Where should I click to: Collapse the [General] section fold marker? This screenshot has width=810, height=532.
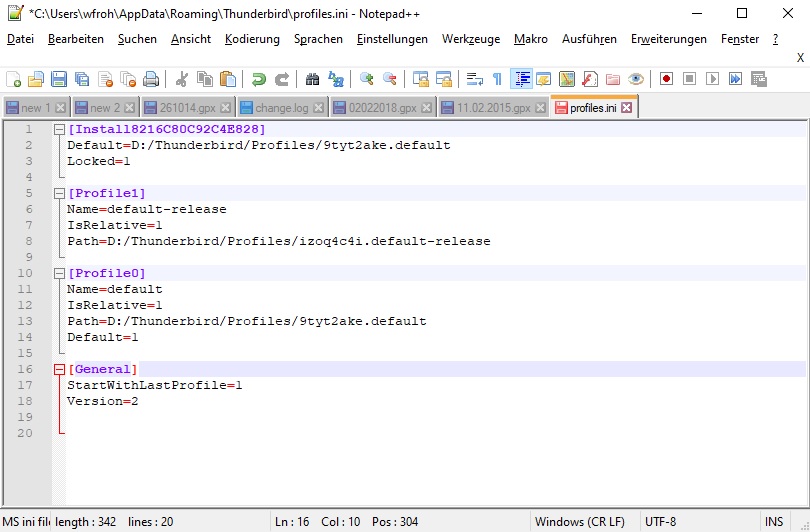click(x=59, y=370)
